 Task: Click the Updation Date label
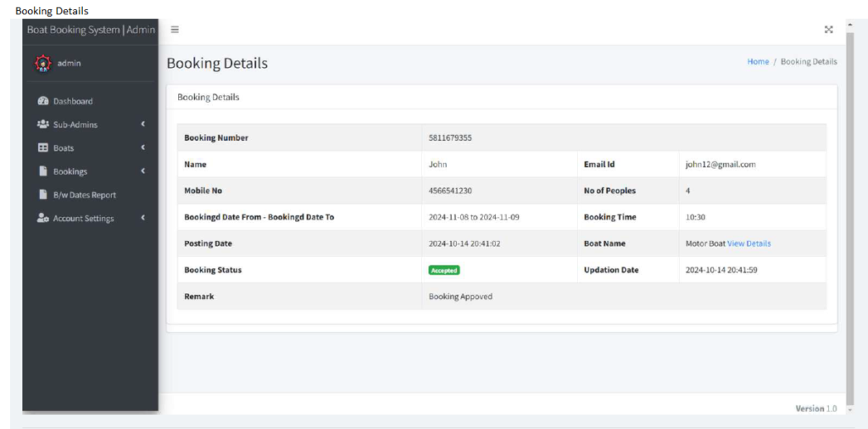tap(611, 270)
